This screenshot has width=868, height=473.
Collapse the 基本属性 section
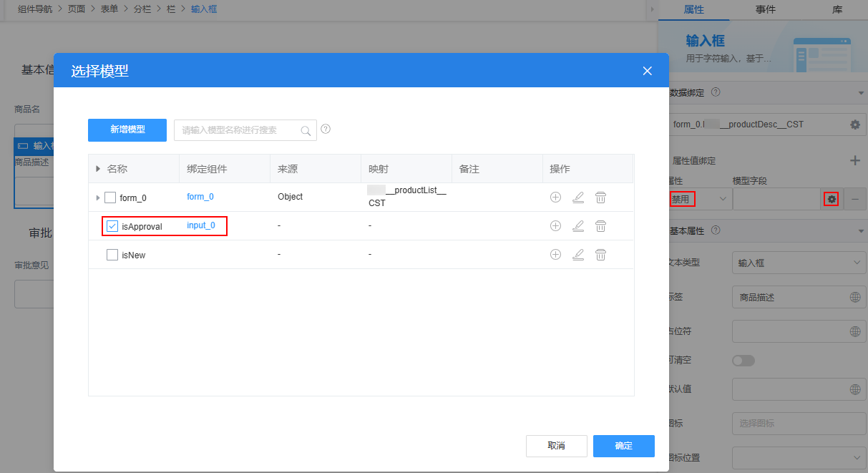click(860, 230)
